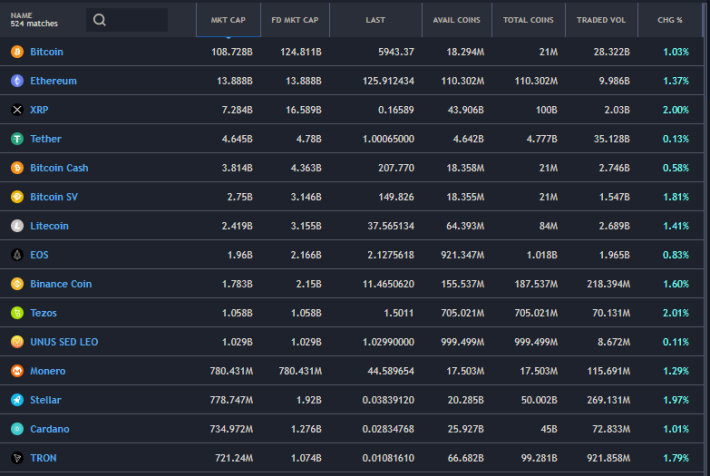Click the XRP black X icon
The image size is (710, 476).
[17, 110]
